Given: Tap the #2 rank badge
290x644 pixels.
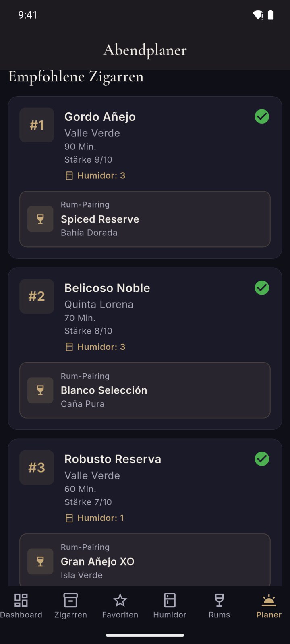Looking at the screenshot, I should pyautogui.click(x=37, y=296).
